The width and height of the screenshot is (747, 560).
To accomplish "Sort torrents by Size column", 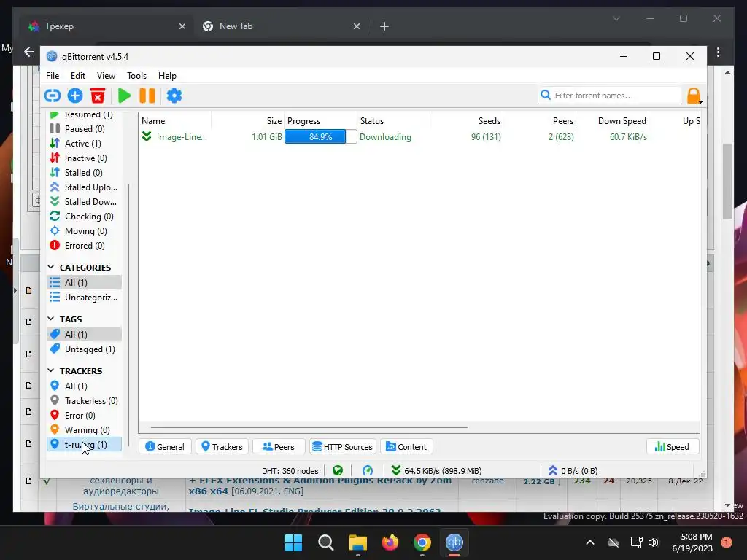I will click(x=248, y=121).
